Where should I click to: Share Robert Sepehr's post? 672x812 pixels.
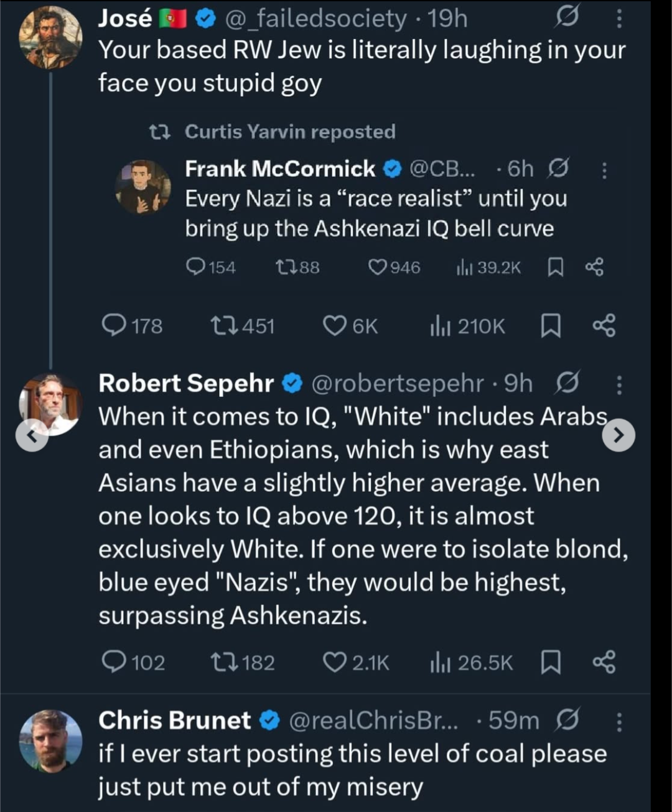(x=604, y=662)
